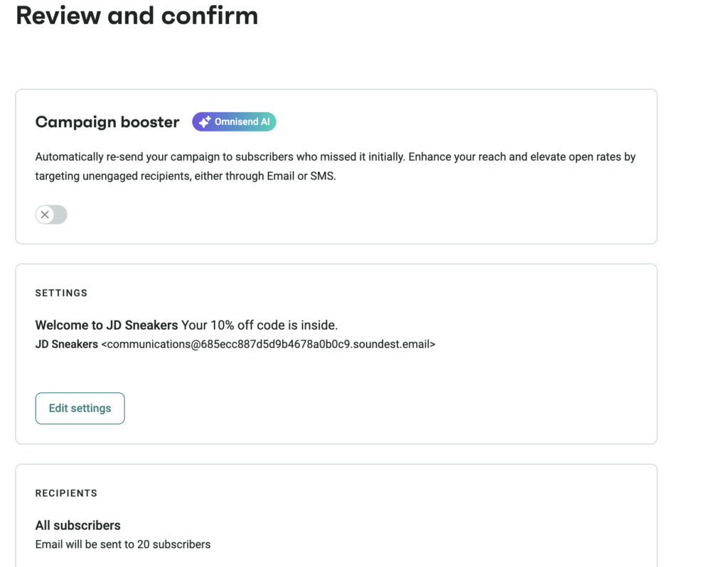Click the X icon on the booster switch knob
Screen dimensions: 728x567
point(45,215)
